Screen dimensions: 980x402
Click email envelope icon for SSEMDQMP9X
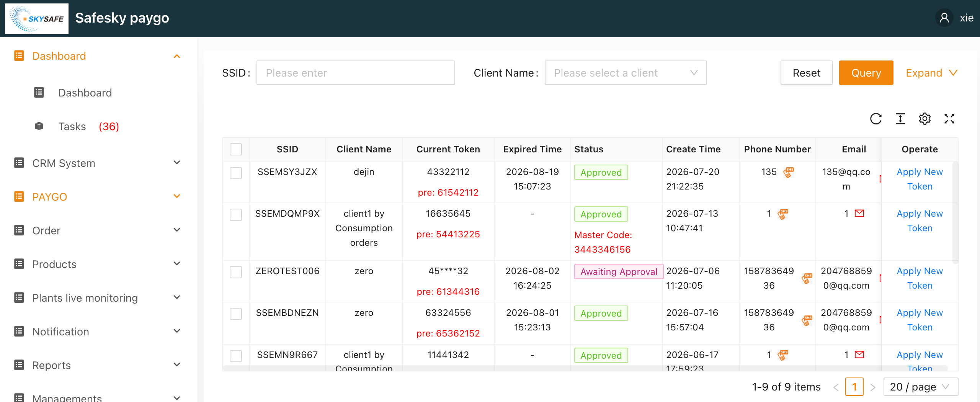(x=859, y=213)
